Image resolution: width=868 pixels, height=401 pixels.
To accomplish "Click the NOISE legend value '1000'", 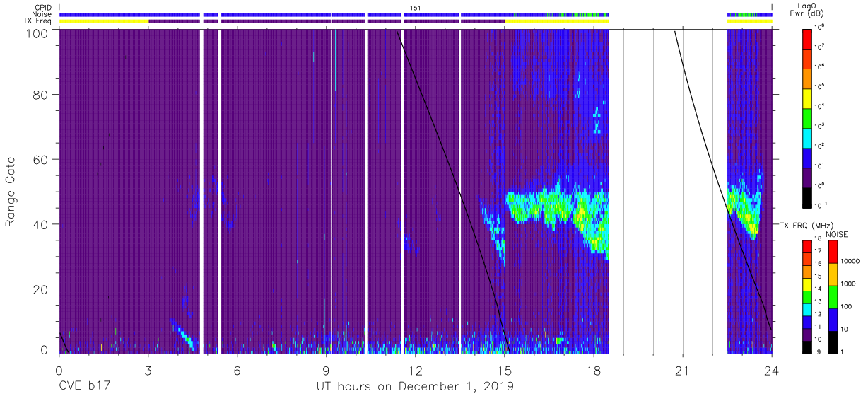I will [x=850, y=285].
